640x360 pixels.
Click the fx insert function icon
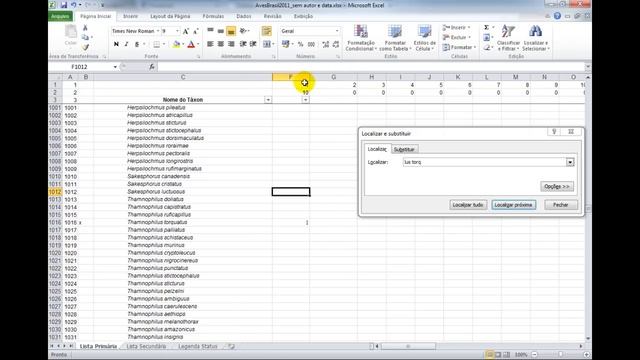(152, 67)
